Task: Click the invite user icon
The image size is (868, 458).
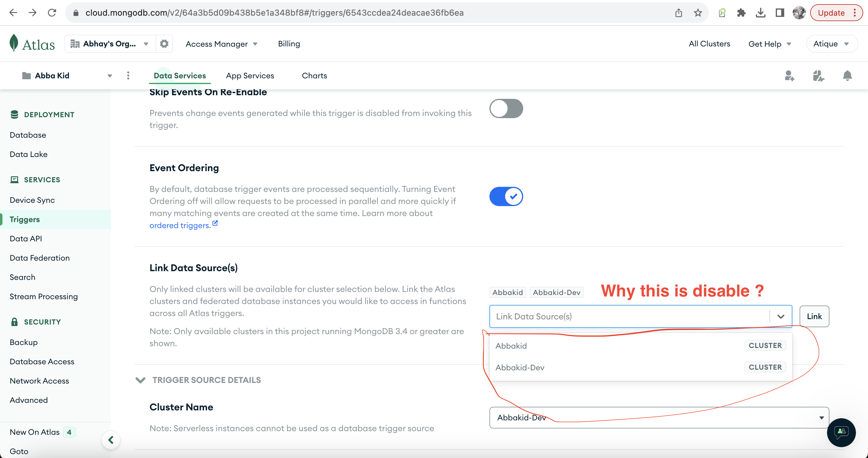Action: (x=789, y=76)
